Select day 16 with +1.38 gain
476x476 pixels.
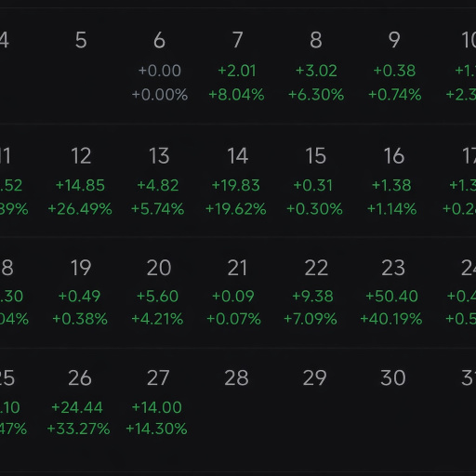coord(394,181)
